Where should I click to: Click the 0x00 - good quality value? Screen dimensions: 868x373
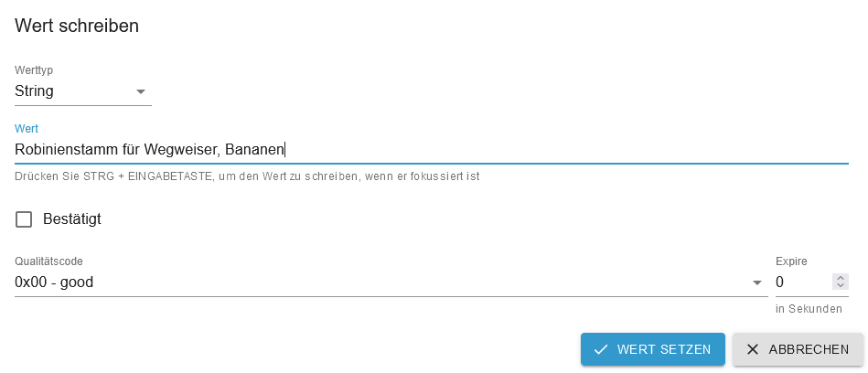[x=54, y=282]
